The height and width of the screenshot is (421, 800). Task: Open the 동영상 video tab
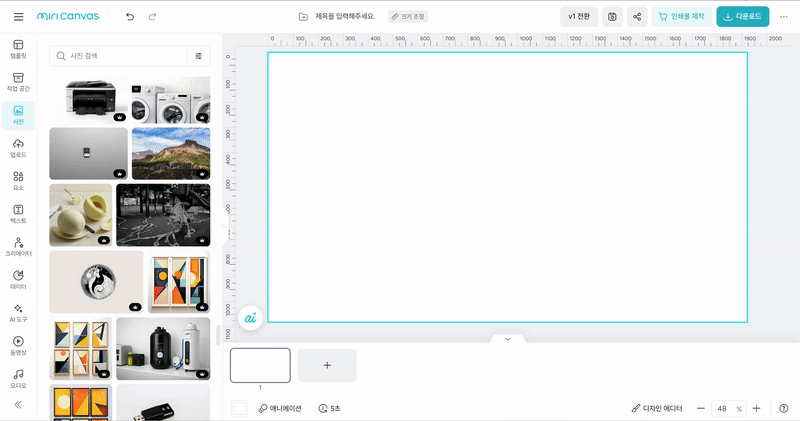[x=18, y=345]
